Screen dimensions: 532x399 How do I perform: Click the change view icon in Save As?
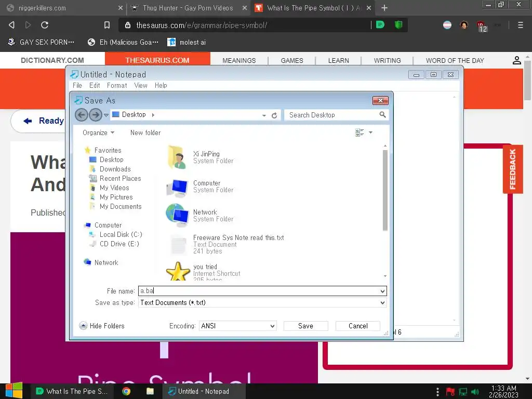pyautogui.click(x=360, y=132)
